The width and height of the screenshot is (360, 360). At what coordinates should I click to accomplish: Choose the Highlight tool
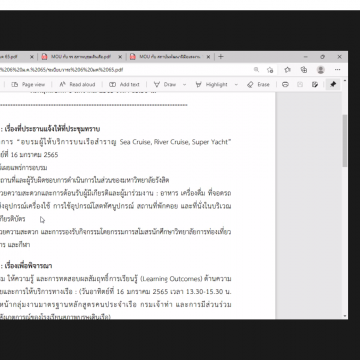point(211,85)
